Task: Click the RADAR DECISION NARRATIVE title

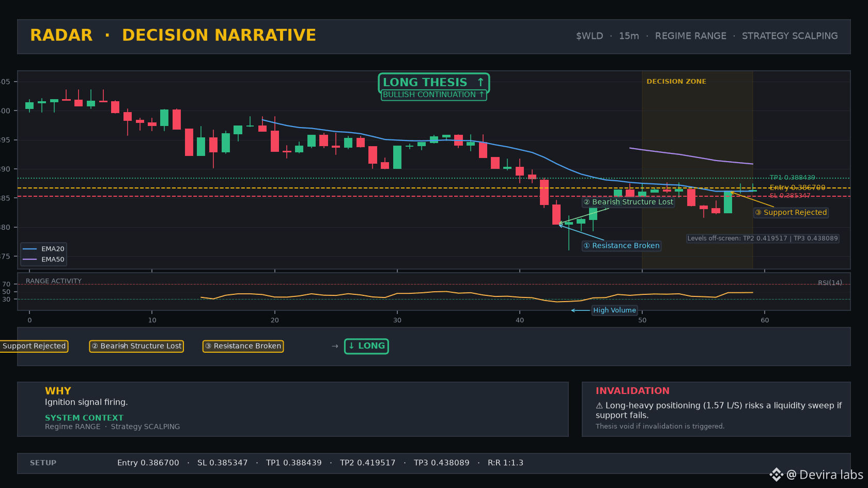Action: tap(173, 35)
